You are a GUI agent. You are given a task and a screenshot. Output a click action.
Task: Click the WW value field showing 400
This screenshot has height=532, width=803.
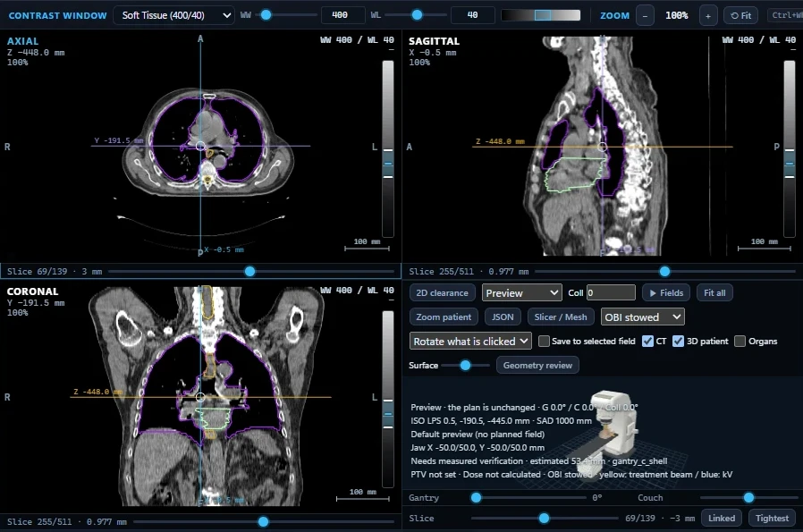[x=343, y=15]
